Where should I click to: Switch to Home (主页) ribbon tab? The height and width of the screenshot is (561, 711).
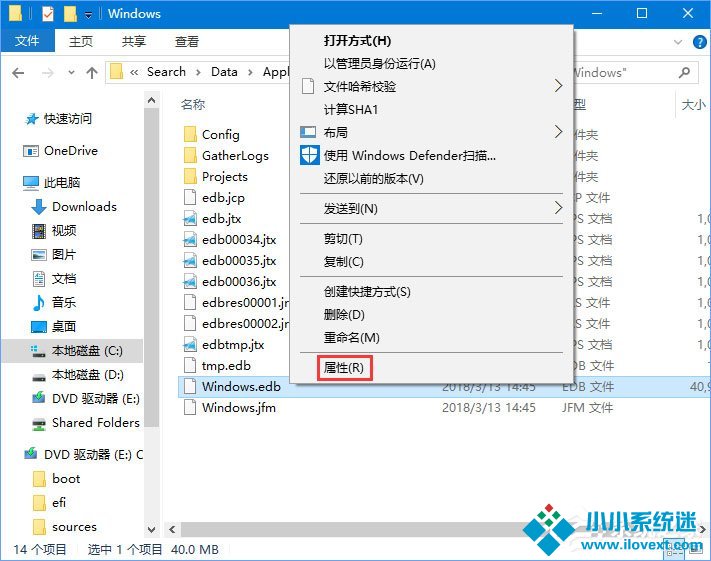tap(81, 41)
